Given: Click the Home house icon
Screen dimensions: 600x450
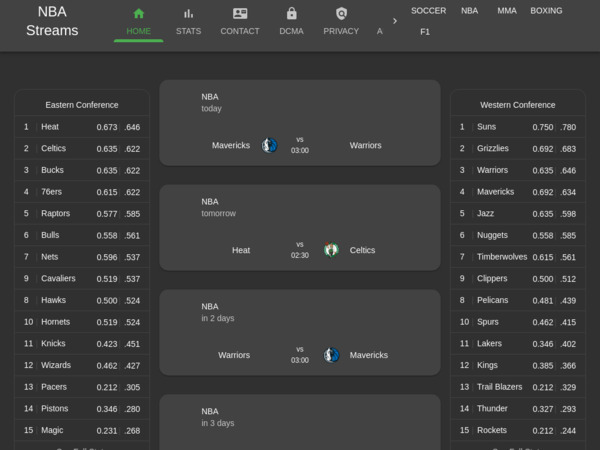Looking at the screenshot, I should [139, 14].
